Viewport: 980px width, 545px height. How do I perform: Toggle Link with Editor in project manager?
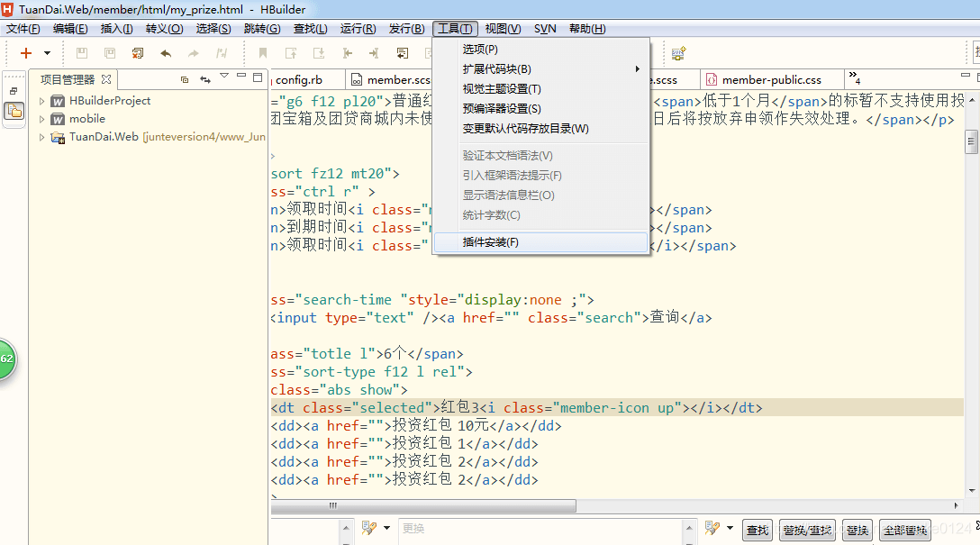coord(205,79)
